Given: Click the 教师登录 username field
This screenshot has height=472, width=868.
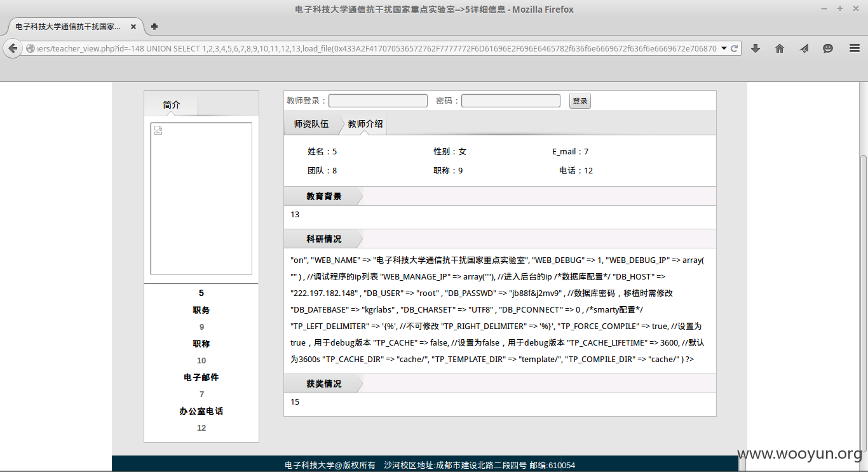Looking at the screenshot, I should (x=378, y=100).
